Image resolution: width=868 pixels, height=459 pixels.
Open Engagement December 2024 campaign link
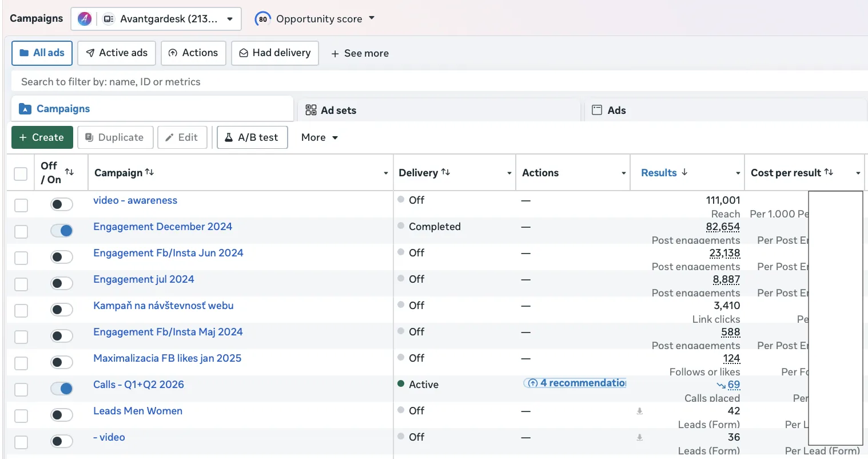coord(162,227)
